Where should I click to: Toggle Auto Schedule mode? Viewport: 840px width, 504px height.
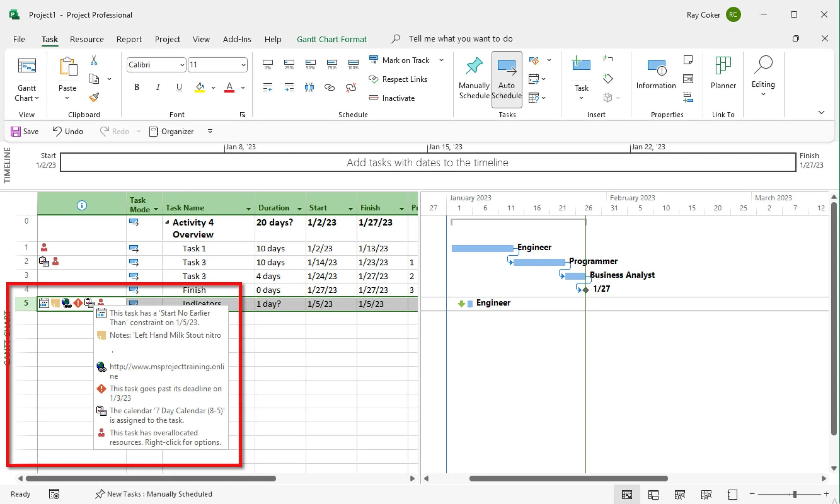coord(507,80)
